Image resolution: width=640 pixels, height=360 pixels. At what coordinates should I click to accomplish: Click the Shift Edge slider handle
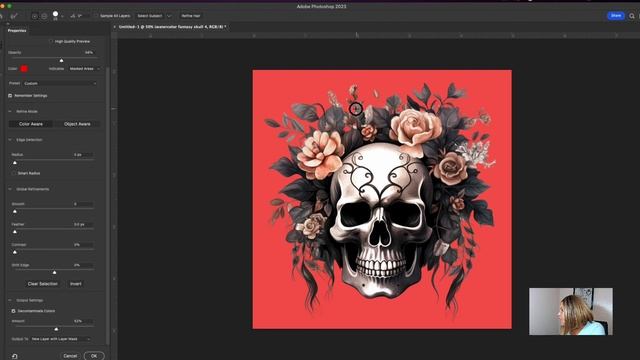pyautogui.click(x=54, y=272)
